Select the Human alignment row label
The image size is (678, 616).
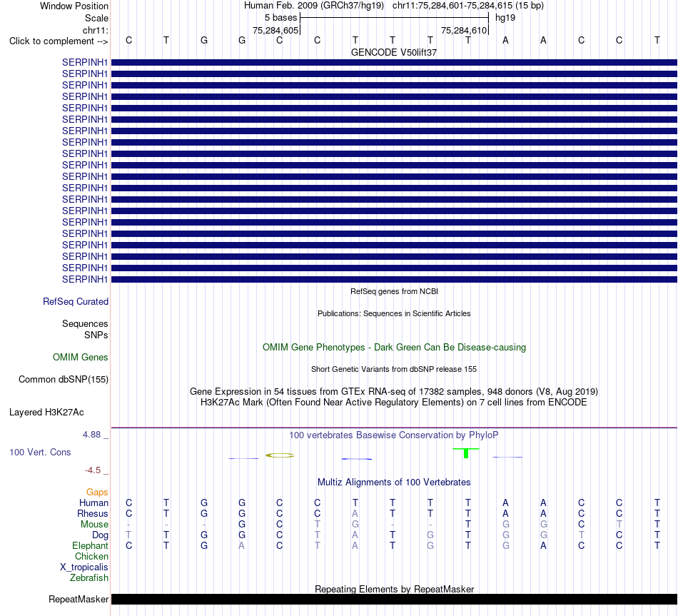click(93, 503)
